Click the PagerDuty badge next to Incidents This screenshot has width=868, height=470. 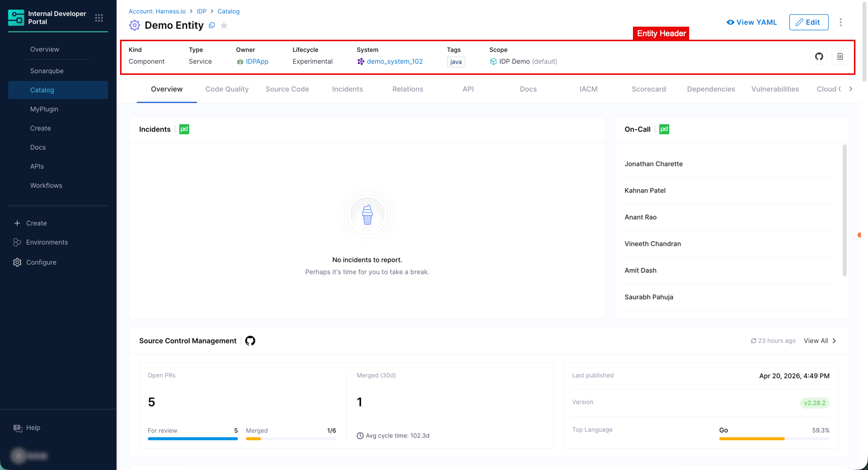tap(184, 129)
